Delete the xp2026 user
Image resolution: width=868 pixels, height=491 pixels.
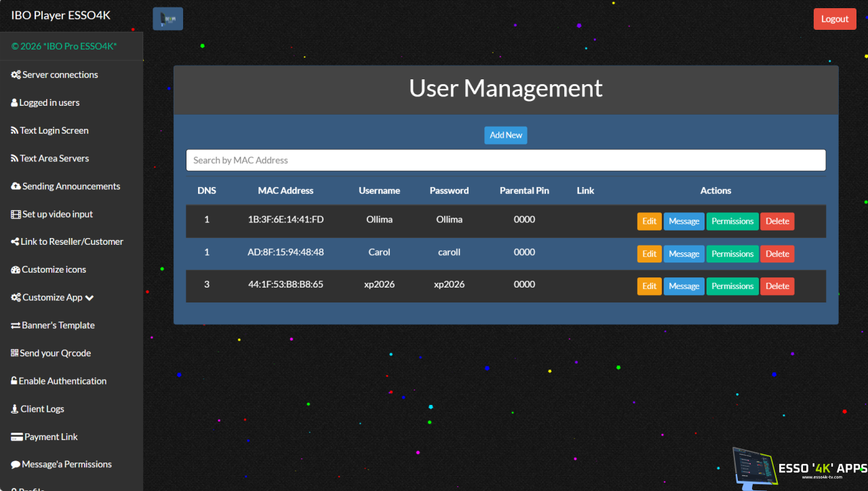(x=777, y=286)
